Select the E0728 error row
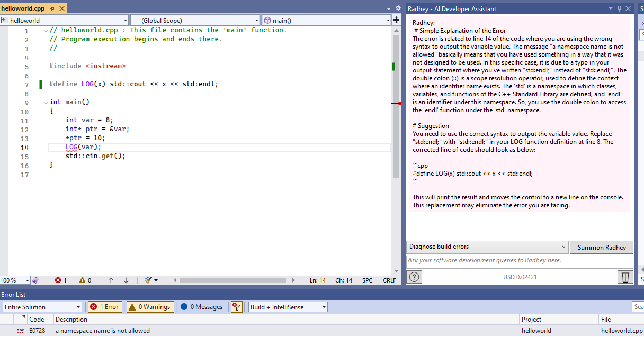This screenshot has width=644, height=337. click(322, 331)
